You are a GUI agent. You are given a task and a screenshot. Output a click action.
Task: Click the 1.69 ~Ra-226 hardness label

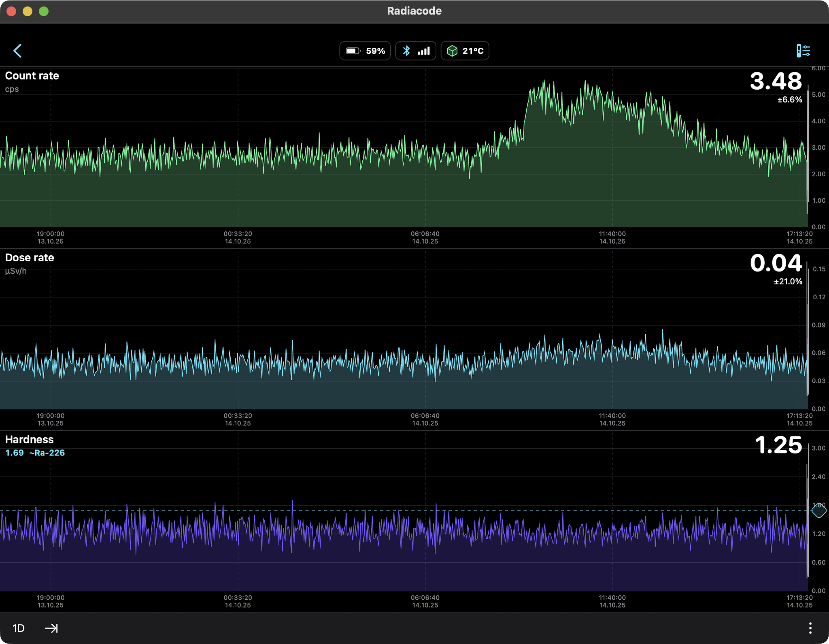[35, 453]
